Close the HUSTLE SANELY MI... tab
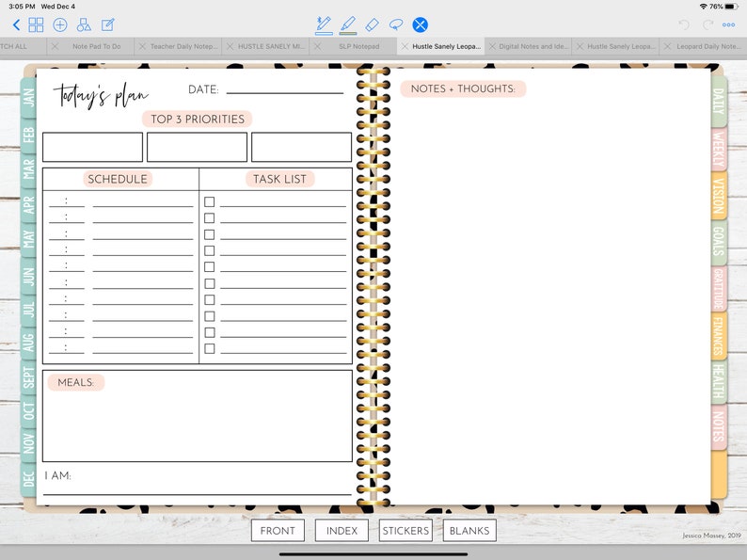747x560 pixels. (x=230, y=46)
